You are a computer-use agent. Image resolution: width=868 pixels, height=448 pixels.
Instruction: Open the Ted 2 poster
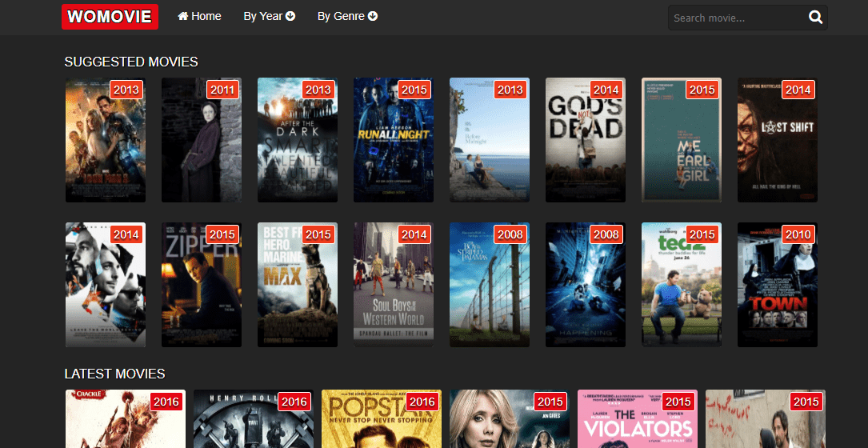682,285
